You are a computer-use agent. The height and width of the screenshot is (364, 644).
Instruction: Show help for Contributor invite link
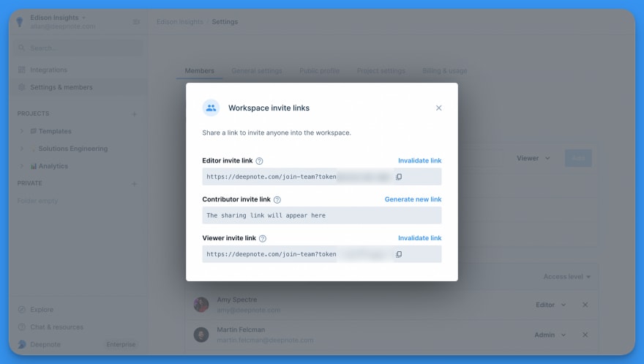tap(277, 200)
